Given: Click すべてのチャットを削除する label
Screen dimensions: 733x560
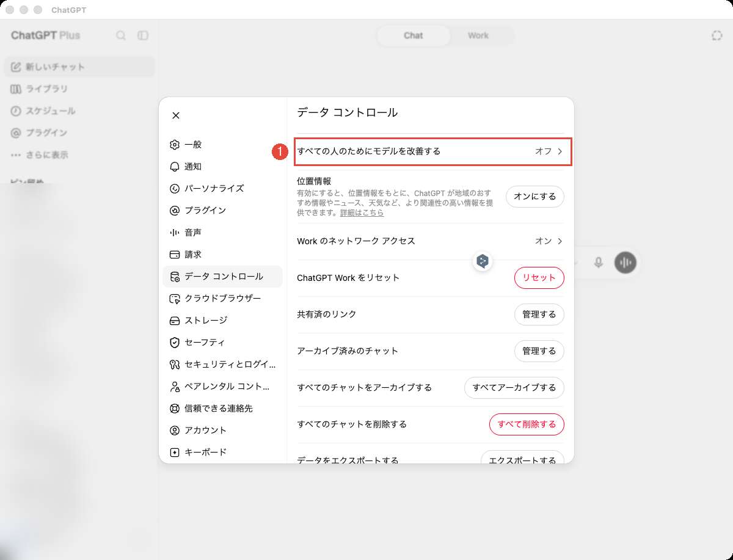Looking at the screenshot, I should coord(352,424).
